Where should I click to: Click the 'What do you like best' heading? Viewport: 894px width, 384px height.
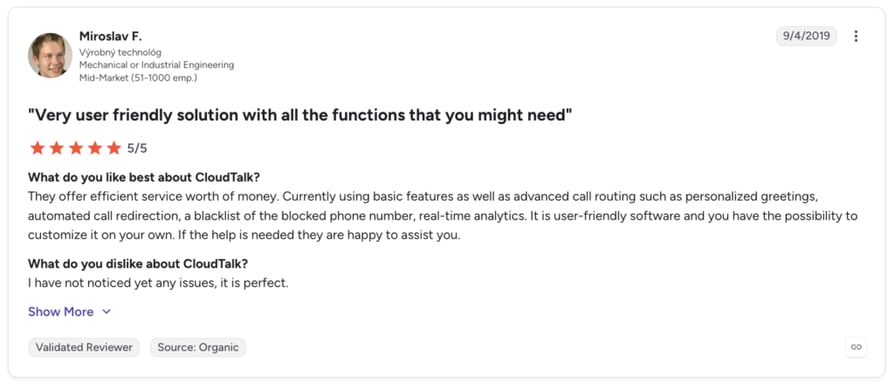(x=144, y=177)
